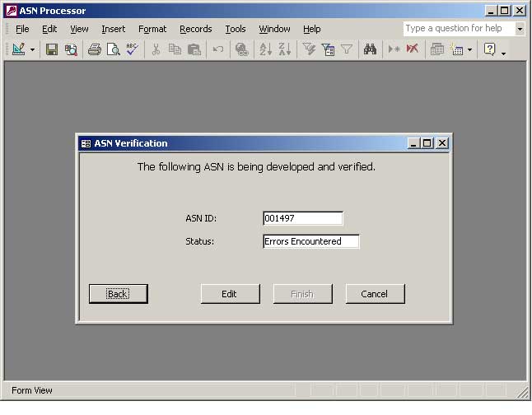This screenshot has width=532, height=415.
Task: Open Print Preview icon
Action: (x=114, y=49)
